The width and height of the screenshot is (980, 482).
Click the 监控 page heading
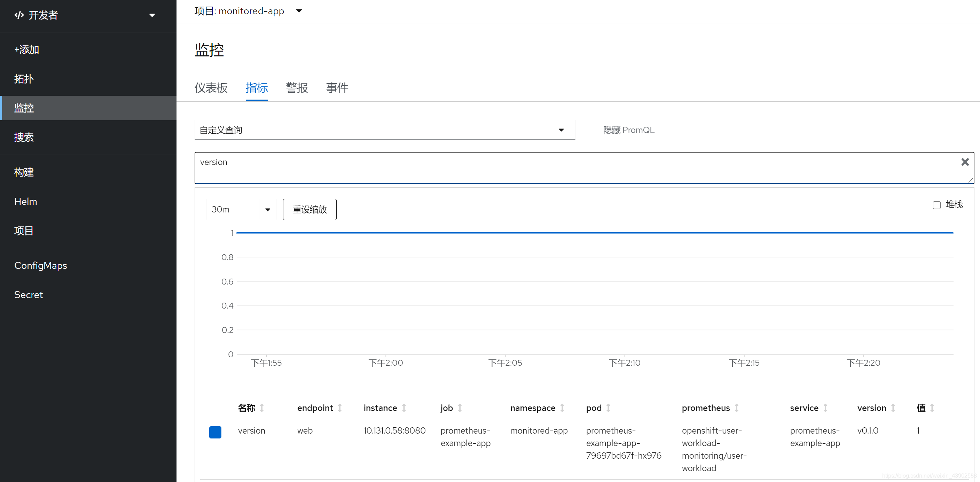click(209, 50)
